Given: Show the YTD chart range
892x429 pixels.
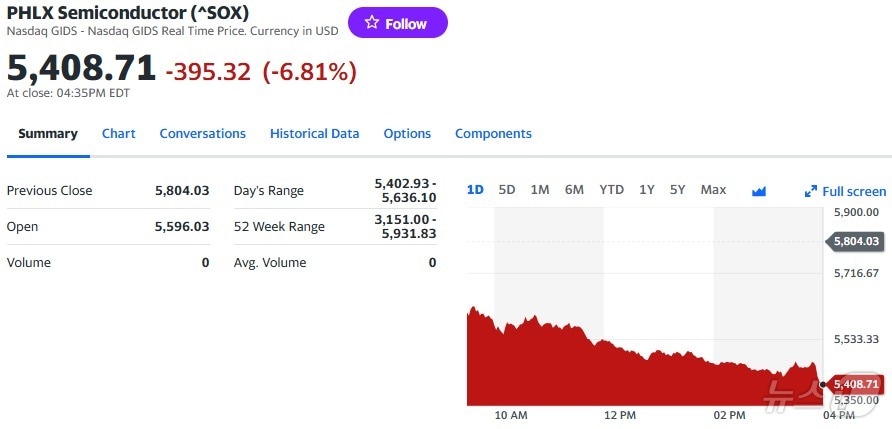Looking at the screenshot, I should (611, 190).
